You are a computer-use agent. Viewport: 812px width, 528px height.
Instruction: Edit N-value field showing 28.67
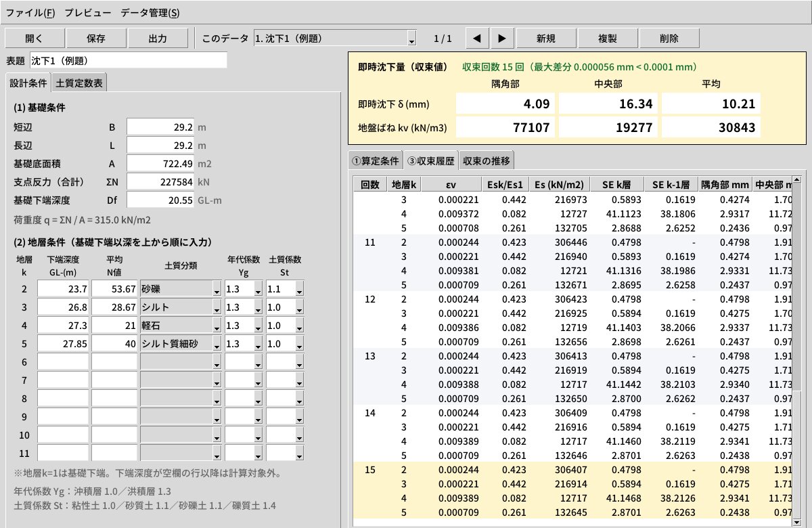click(x=114, y=307)
